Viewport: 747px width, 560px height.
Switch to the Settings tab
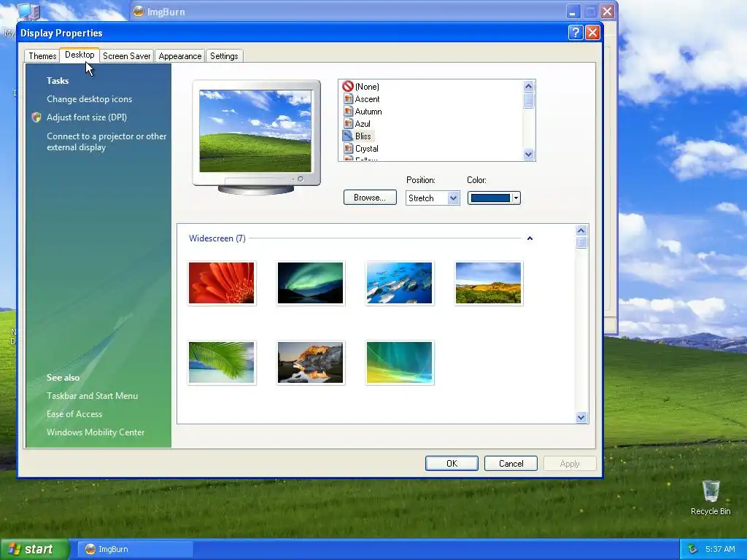point(224,55)
